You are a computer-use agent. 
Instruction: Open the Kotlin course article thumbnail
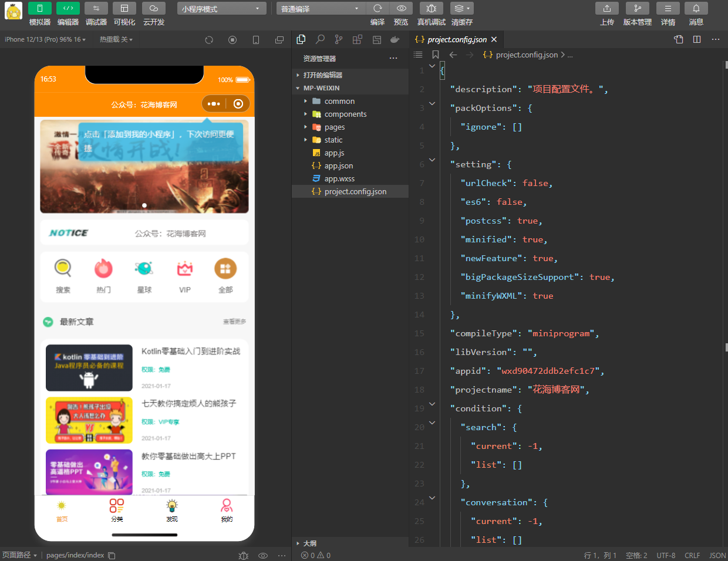click(x=89, y=368)
